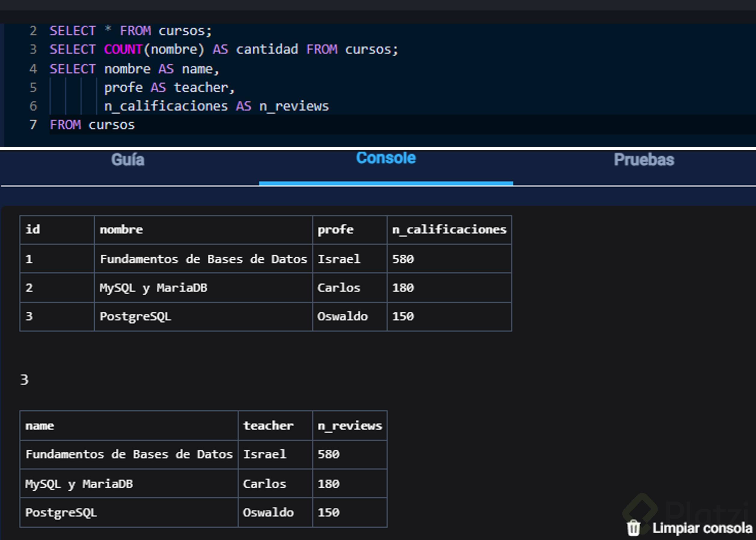Click line number 4 in editor gutter

pos(33,69)
